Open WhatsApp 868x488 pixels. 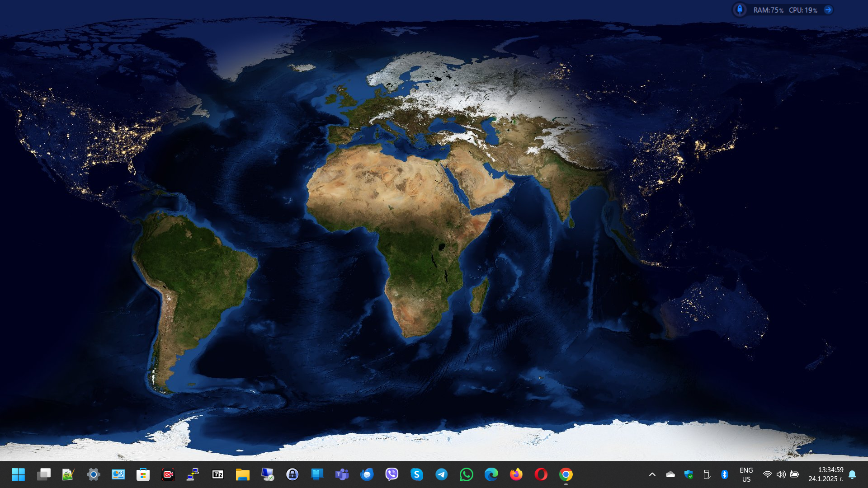[x=467, y=474]
